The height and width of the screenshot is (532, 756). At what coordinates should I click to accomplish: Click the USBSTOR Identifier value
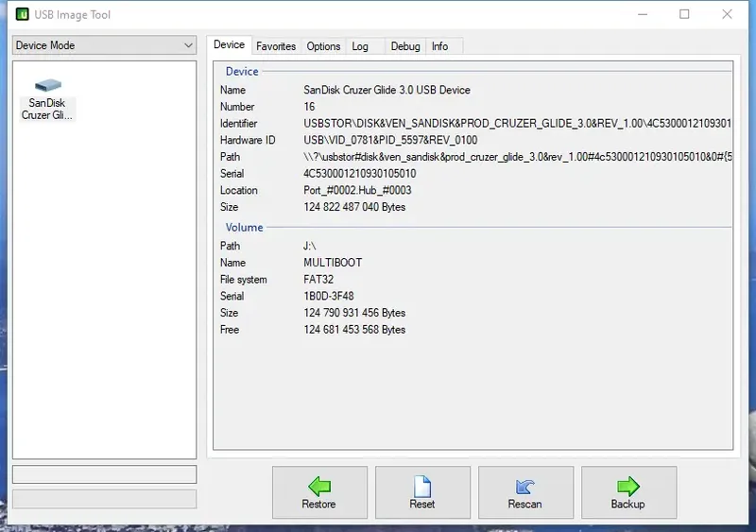click(x=517, y=124)
